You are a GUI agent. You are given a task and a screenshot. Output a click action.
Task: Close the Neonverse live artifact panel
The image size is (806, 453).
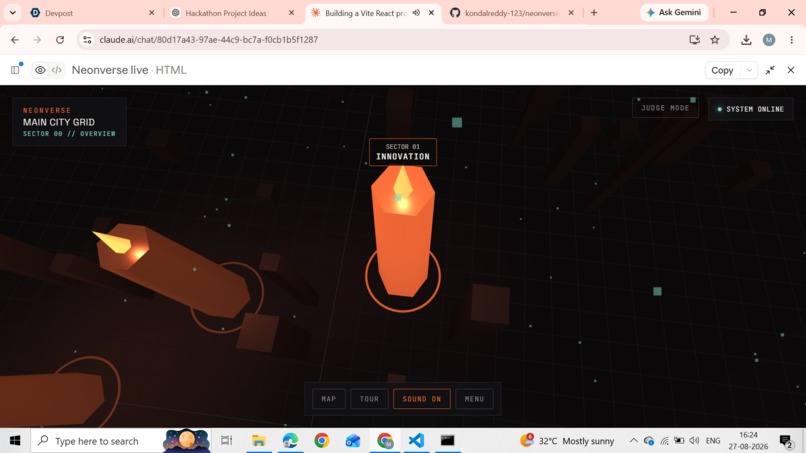pos(791,70)
